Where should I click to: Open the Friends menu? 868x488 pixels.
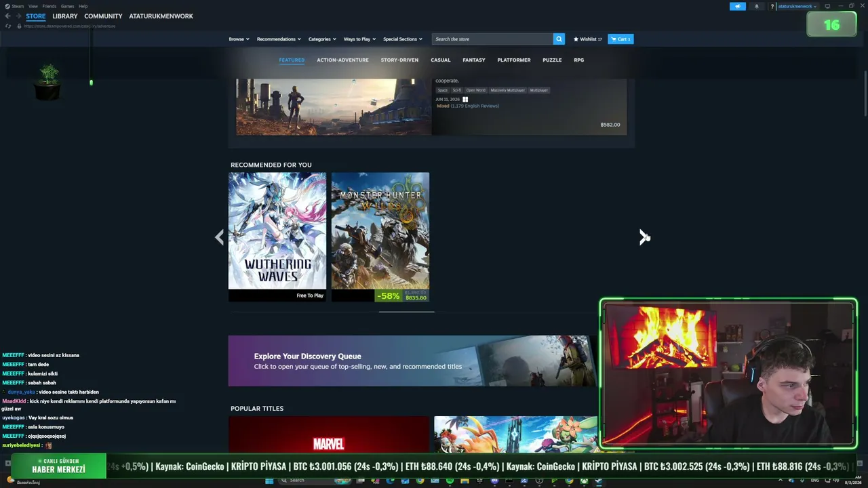click(x=49, y=6)
